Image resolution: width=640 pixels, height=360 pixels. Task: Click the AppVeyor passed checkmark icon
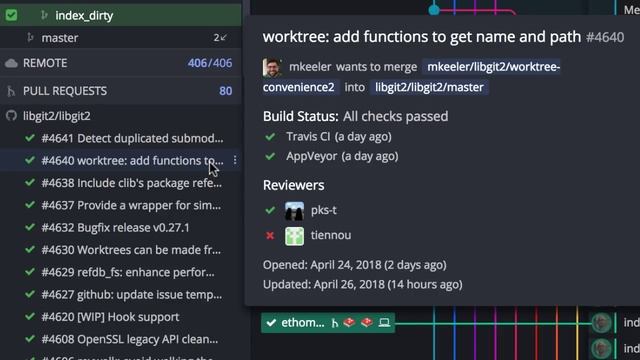(270, 156)
